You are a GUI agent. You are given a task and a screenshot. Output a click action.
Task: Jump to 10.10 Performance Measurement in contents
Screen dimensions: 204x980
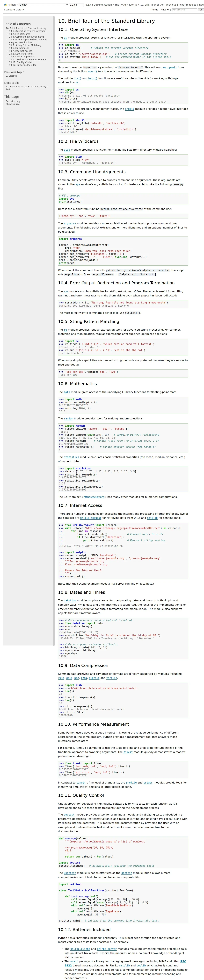point(28,59)
